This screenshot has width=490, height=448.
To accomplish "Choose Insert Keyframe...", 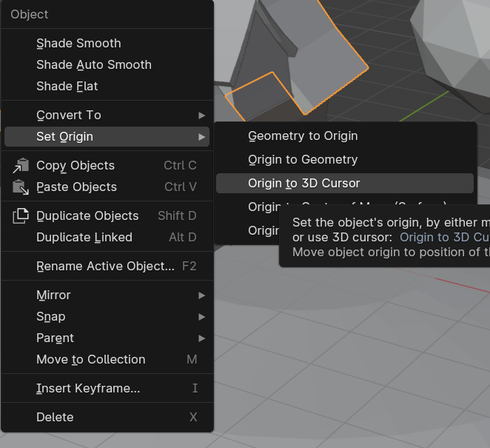I will click(x=107, y=388).
